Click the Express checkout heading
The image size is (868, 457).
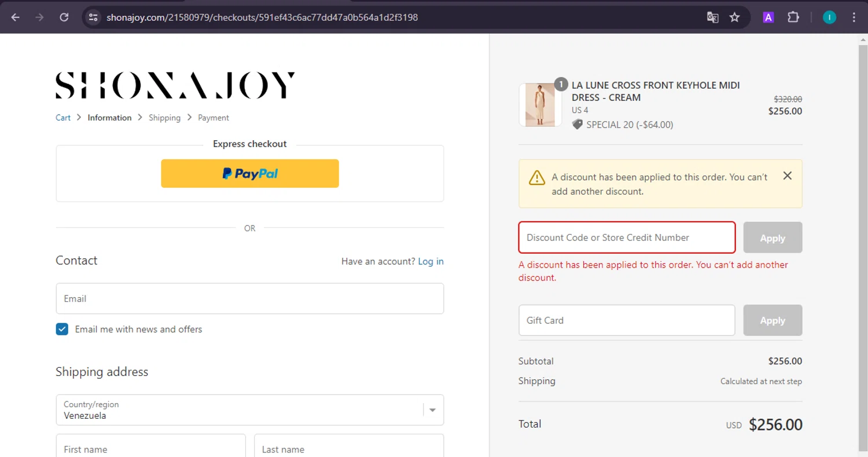[x=250, y=144]
